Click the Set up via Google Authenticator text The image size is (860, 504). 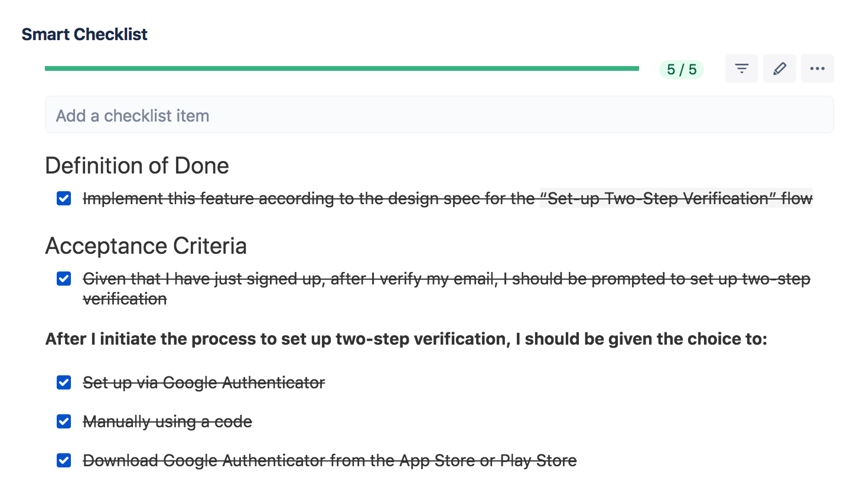(204, 382)
